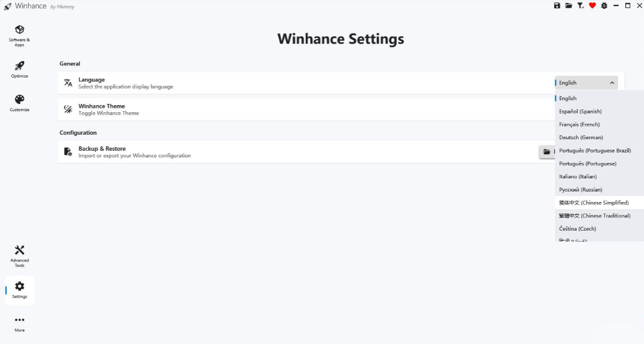Collapse the Language dropdown showing English
644x344 pixels.
tap(586, 83)
